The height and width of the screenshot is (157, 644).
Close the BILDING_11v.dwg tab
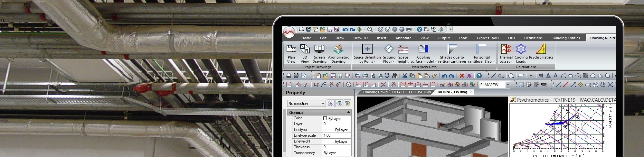tap(471, 92)
